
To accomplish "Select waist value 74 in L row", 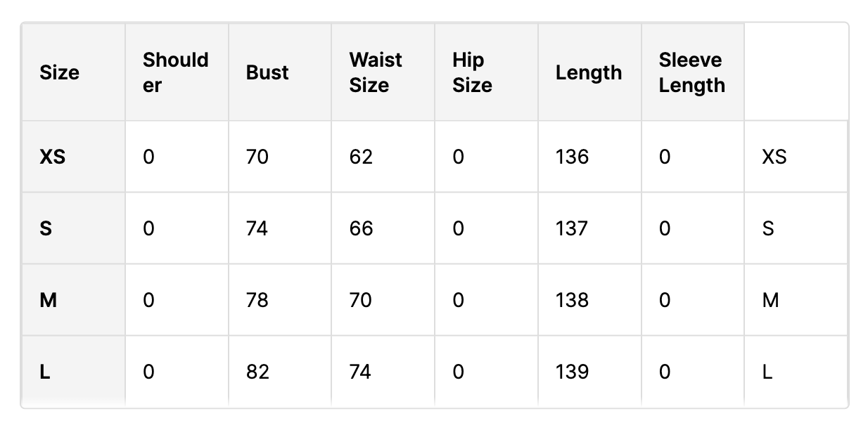I will point(360,372).
